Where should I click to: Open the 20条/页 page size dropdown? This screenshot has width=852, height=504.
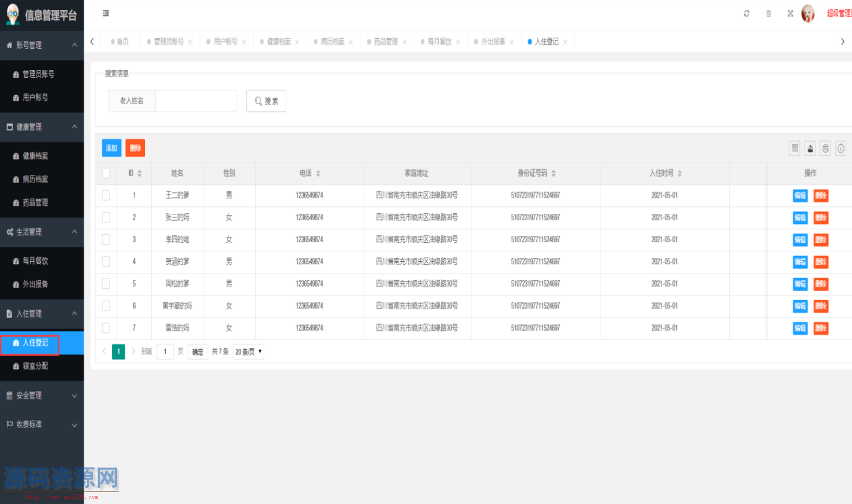tap(249, 352)
